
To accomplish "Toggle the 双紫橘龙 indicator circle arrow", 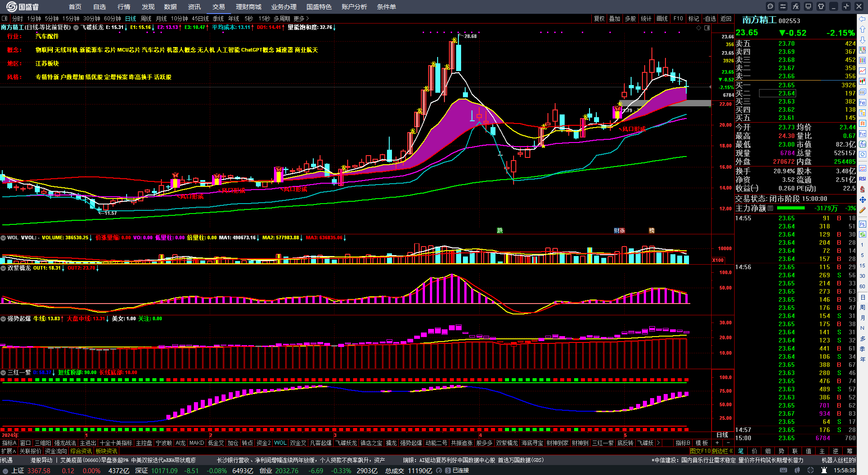I will coord(3,268).
